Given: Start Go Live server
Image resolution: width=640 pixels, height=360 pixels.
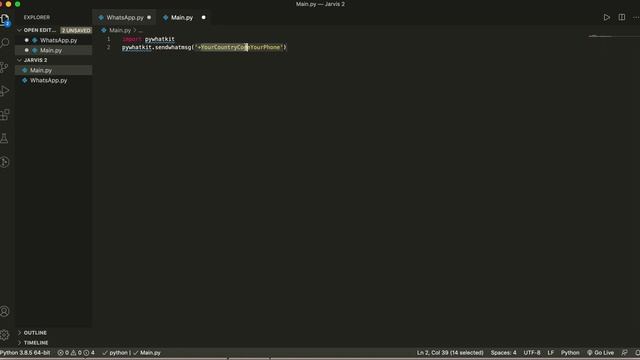Looking at the screenshot, I should point(600,353).
